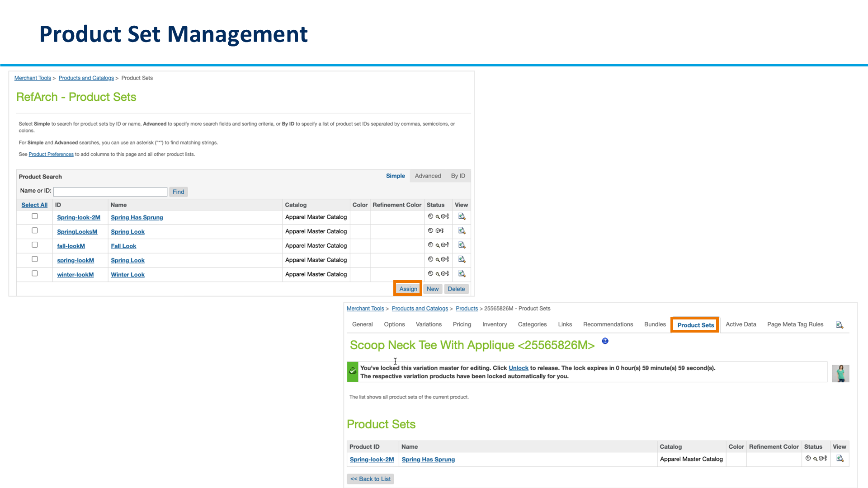The width and height of the screenshot is (868, 488).
Task: Open Spring Has Sprung name in search results
Action: coord(137,217)
